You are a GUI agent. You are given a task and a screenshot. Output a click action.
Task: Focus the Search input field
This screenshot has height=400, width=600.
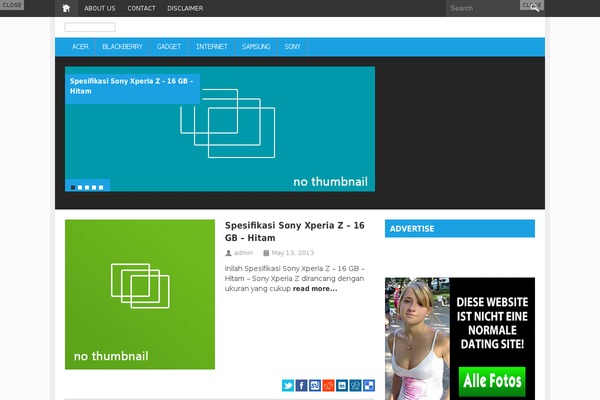click(x=488, y=8)
